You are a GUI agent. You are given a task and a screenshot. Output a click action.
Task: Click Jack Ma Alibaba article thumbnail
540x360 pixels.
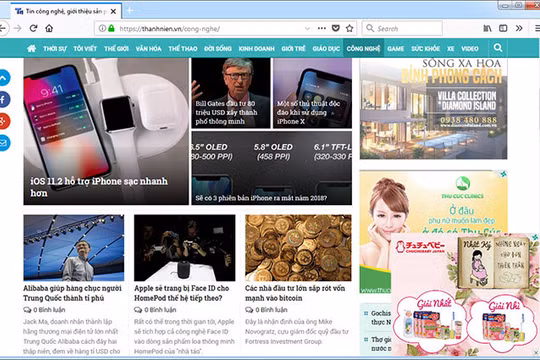coord(74,248)
